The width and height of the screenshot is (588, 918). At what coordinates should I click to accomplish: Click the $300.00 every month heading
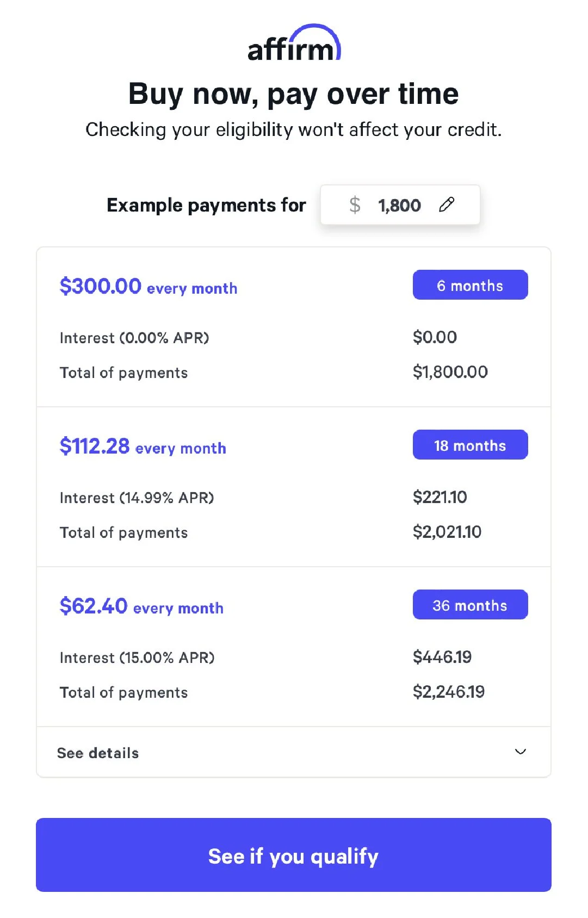148,287
